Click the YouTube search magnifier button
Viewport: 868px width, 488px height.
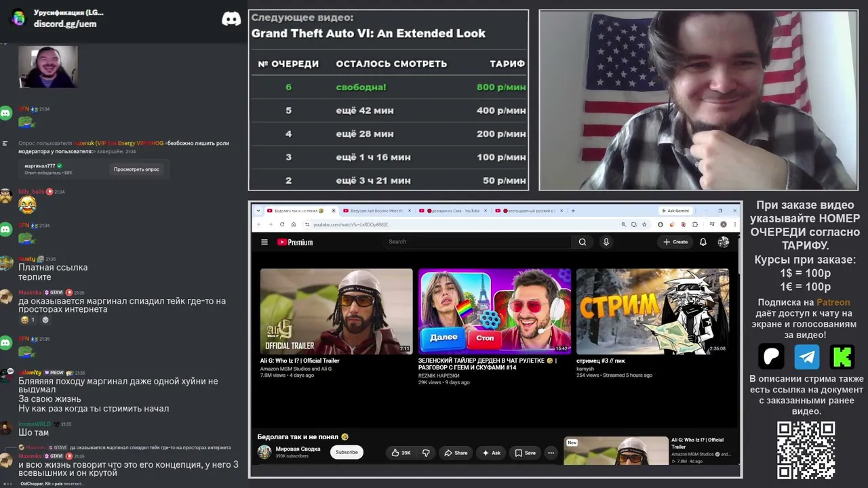tap(583, 242)
